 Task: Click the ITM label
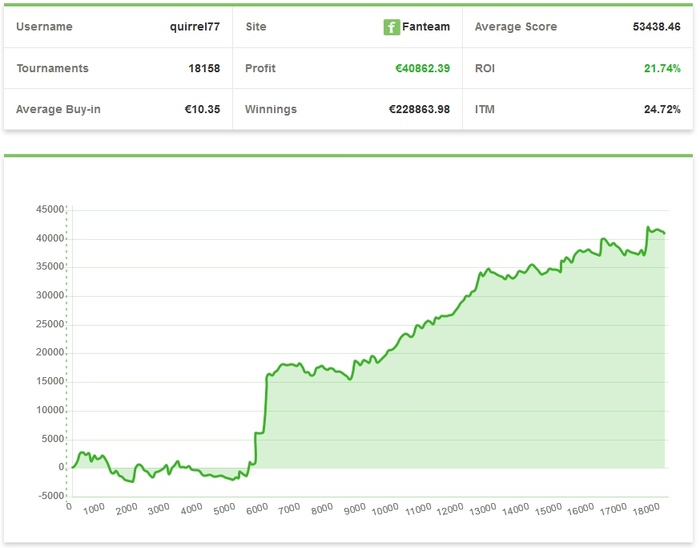coord(485,109)
